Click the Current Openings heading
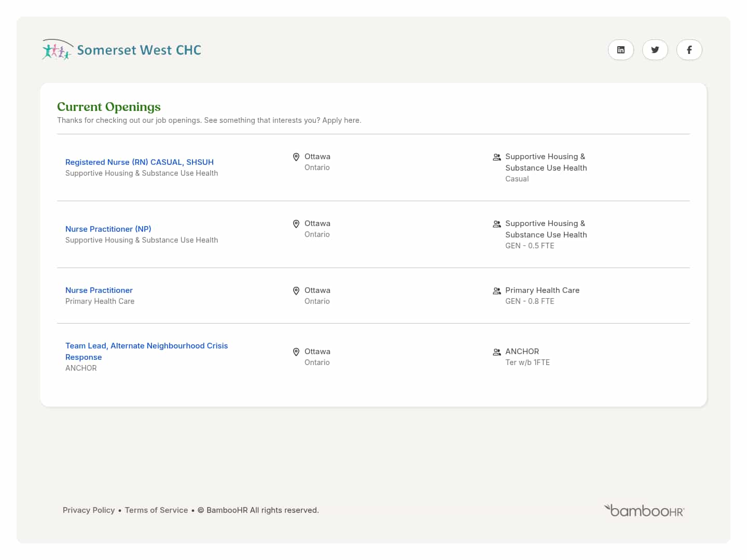The image size is (747, 560). pyautogui.click(x=109, y=107)
